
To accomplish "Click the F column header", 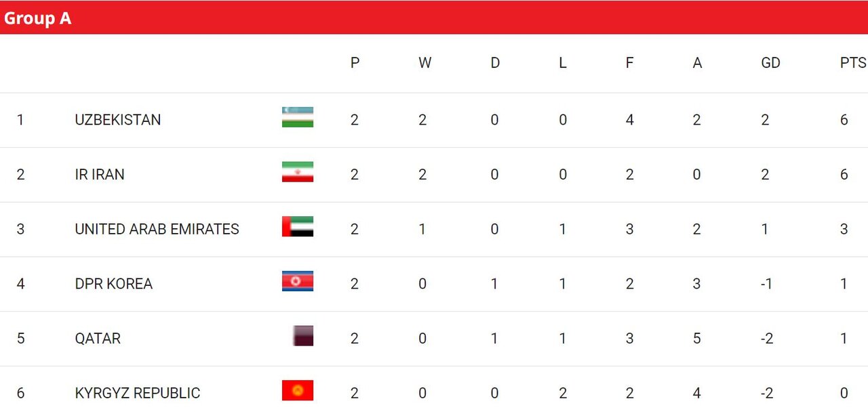I will tap(629, 63).
